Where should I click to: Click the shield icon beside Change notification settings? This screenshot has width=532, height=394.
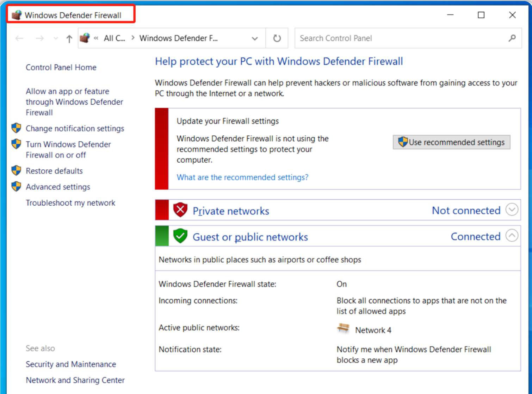click(16, 128)
